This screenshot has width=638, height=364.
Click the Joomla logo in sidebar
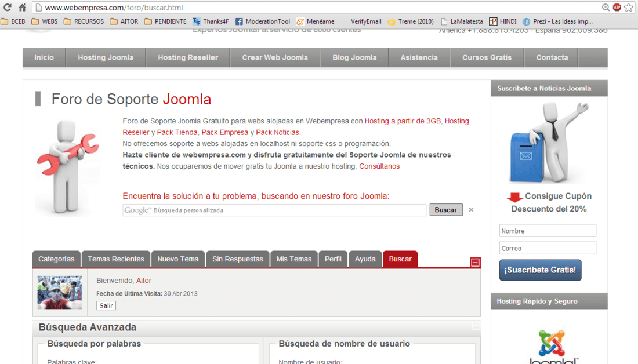tap(553, 347)
